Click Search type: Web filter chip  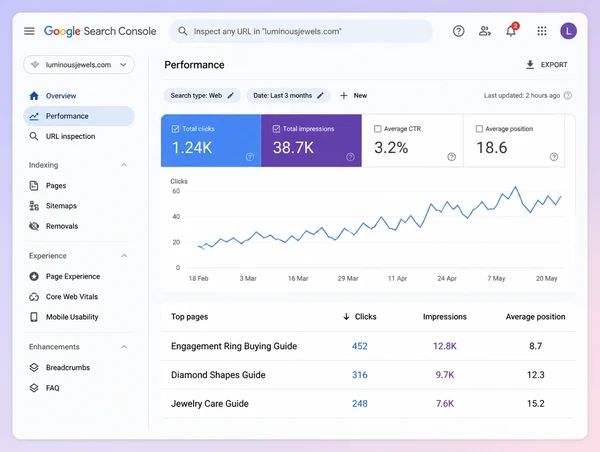[x=202, y=96]
